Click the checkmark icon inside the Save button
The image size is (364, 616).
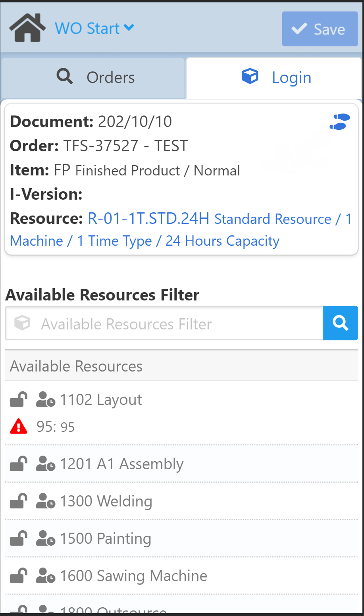click(299, 29)
